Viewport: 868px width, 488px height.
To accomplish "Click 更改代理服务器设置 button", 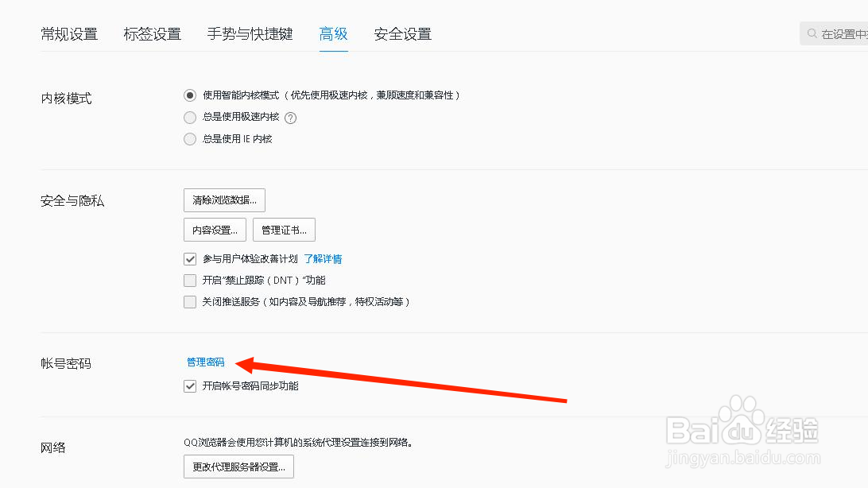I will click(x=238, y=467).
